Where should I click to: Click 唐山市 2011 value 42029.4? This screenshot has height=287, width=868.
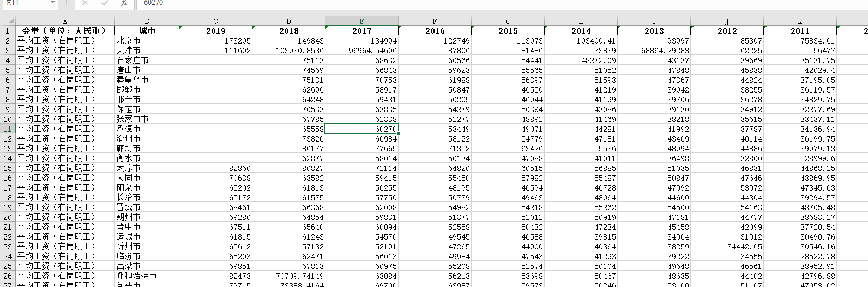point(800,70)
